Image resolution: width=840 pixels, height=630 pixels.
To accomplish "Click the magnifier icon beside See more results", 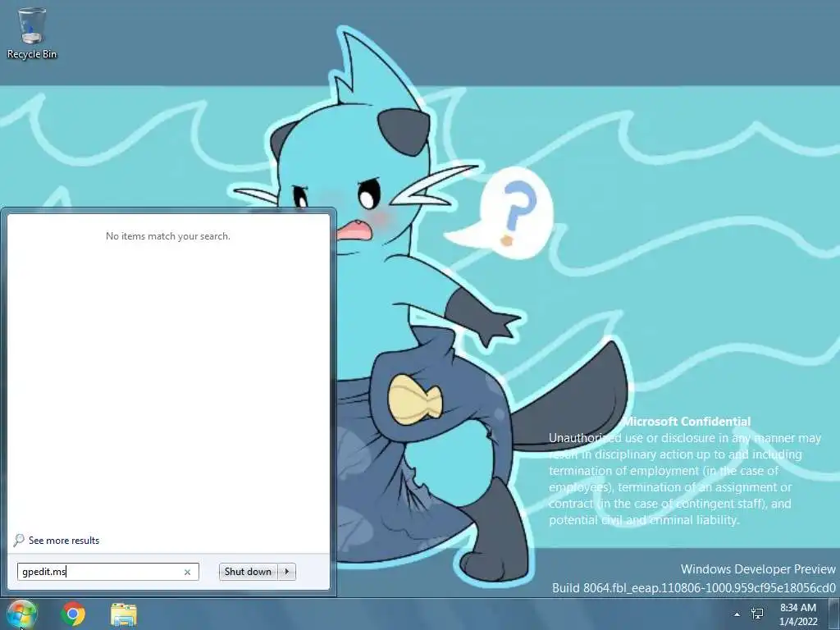I will pyautogui.click(x=19, y=540).
